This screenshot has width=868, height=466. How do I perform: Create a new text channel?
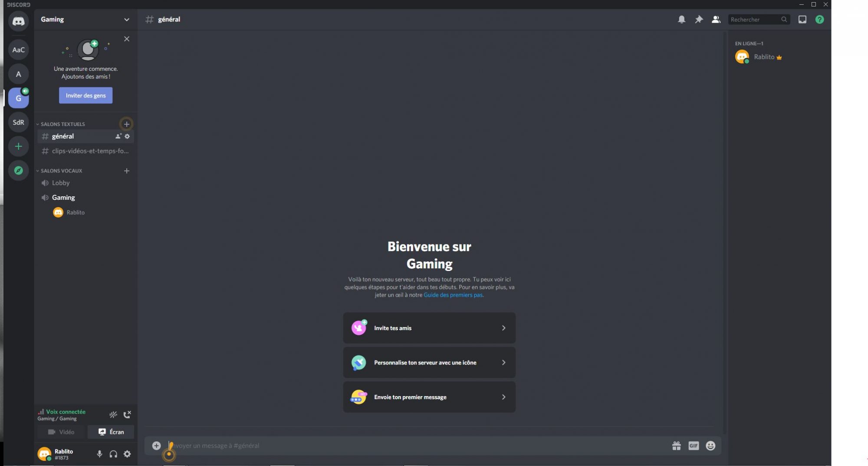pyautogui.click(x=126, y=124)
